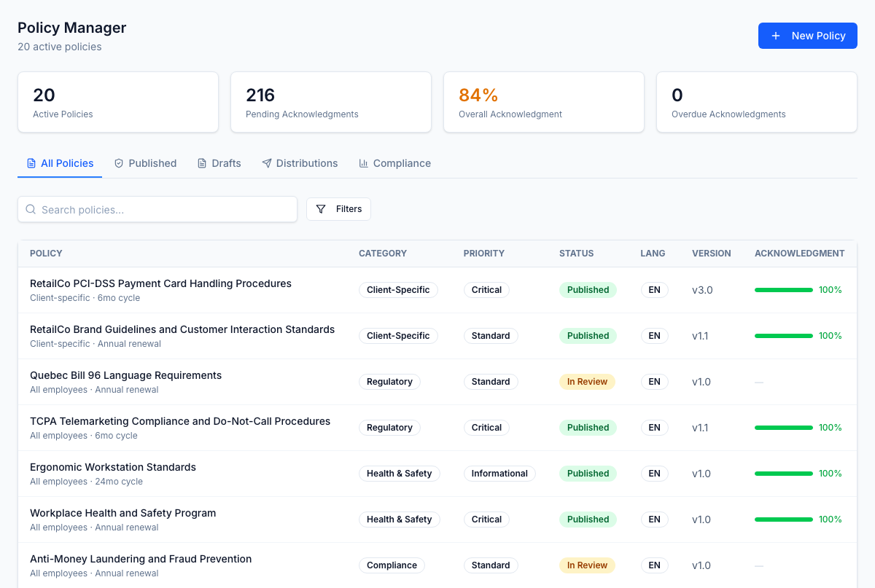Click Published status in Workplace Health and Safety row

coord(588,520)
